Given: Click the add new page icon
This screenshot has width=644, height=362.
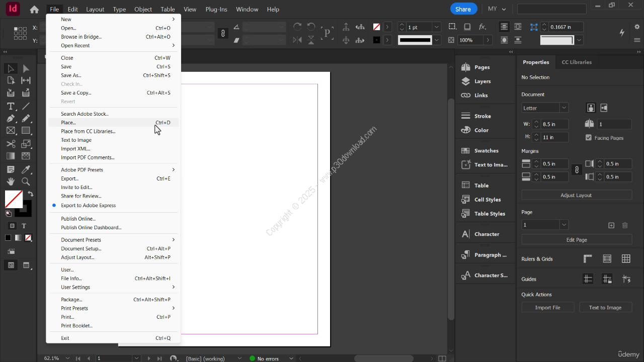Looking at the screenshot, I should (x=611, y=225).
